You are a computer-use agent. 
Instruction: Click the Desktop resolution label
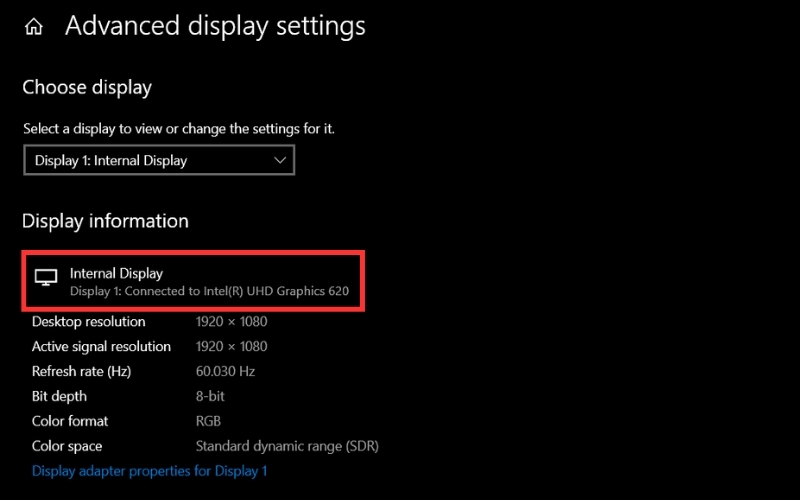coord(88,322)
